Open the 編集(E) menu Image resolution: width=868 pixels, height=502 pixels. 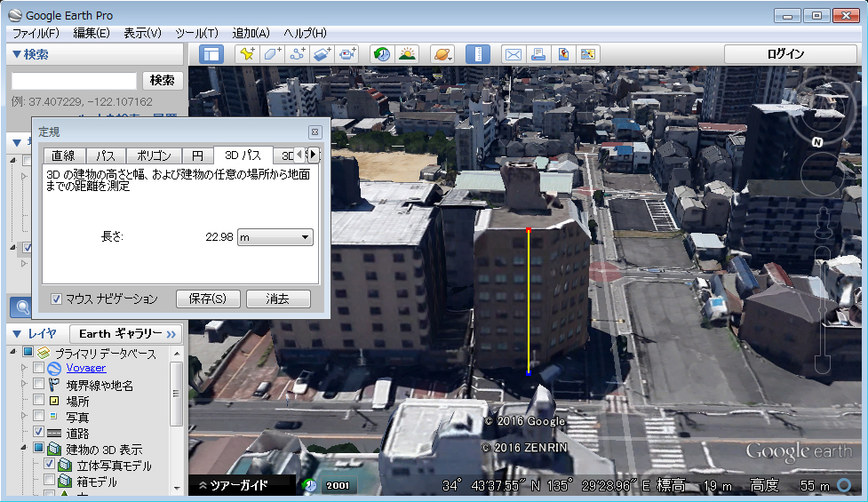(x=92, y=33)
